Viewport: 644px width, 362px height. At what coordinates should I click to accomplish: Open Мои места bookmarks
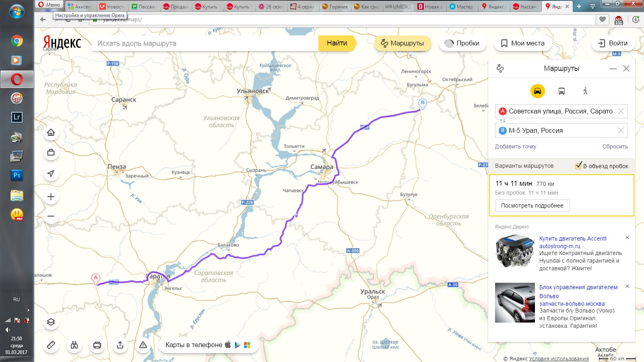coord(522,43)
